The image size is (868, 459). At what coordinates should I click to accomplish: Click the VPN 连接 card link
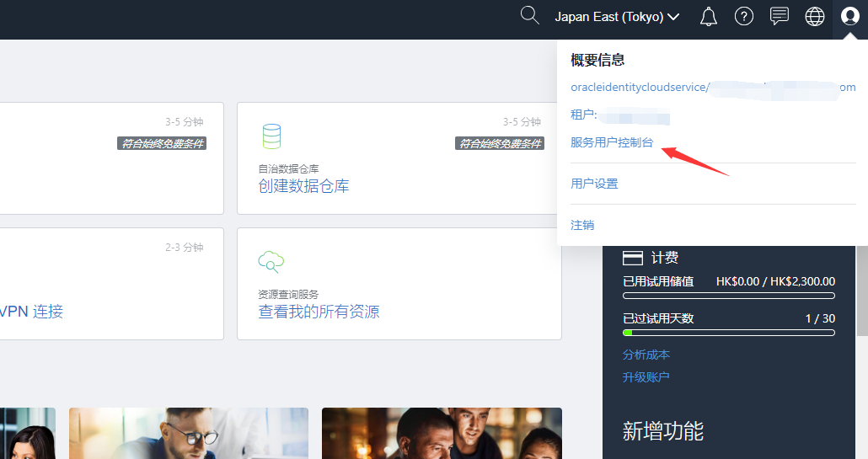coord(31,312)
